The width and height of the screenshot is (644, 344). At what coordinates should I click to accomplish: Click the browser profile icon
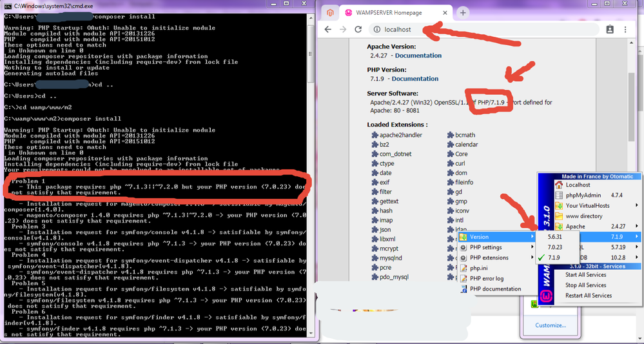610,30
